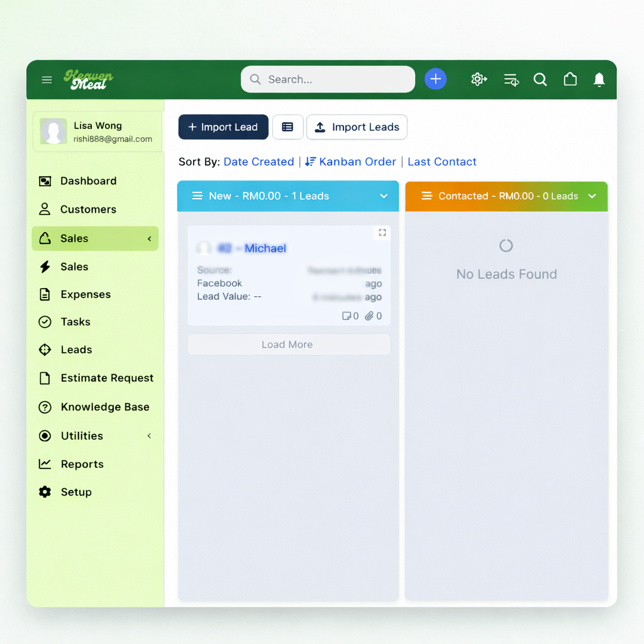Click the settings gear icon in header
The height and width of the screenshot is (644, 644).
[479, 79]
